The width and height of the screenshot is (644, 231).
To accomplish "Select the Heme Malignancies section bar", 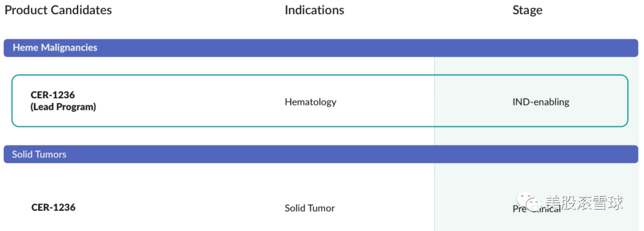I will point(321,48).
